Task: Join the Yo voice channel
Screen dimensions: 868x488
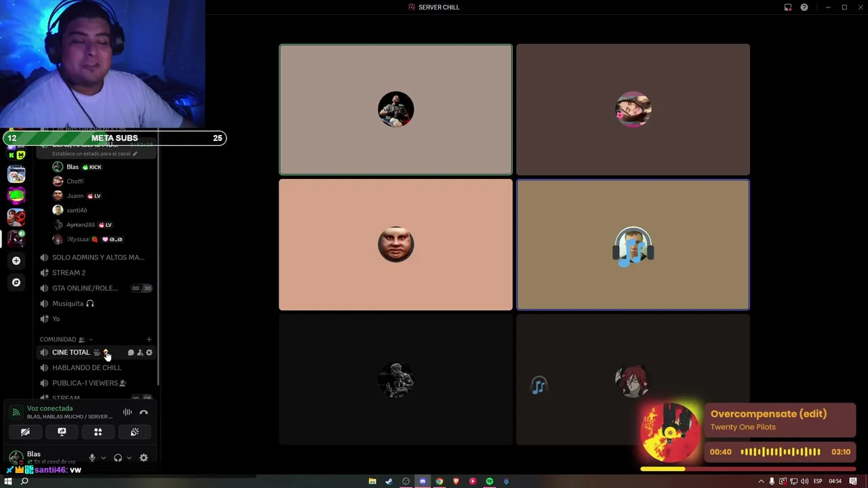Action: click(95, 319)
